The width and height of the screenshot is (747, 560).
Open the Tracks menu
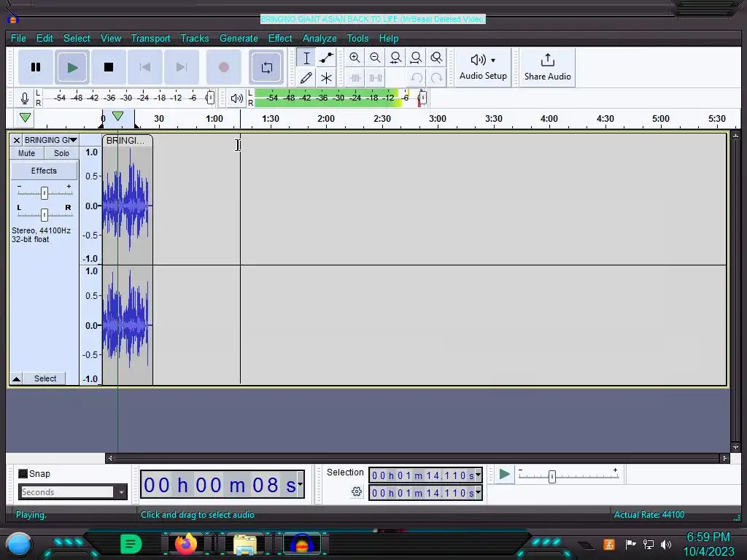[194, 38]
